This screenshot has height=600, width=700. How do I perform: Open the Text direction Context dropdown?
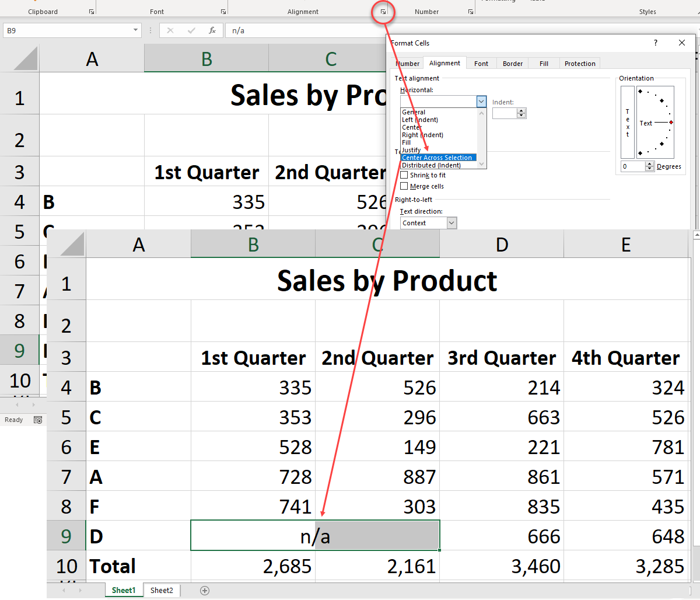pyautogui.click(x=452, y=223)
